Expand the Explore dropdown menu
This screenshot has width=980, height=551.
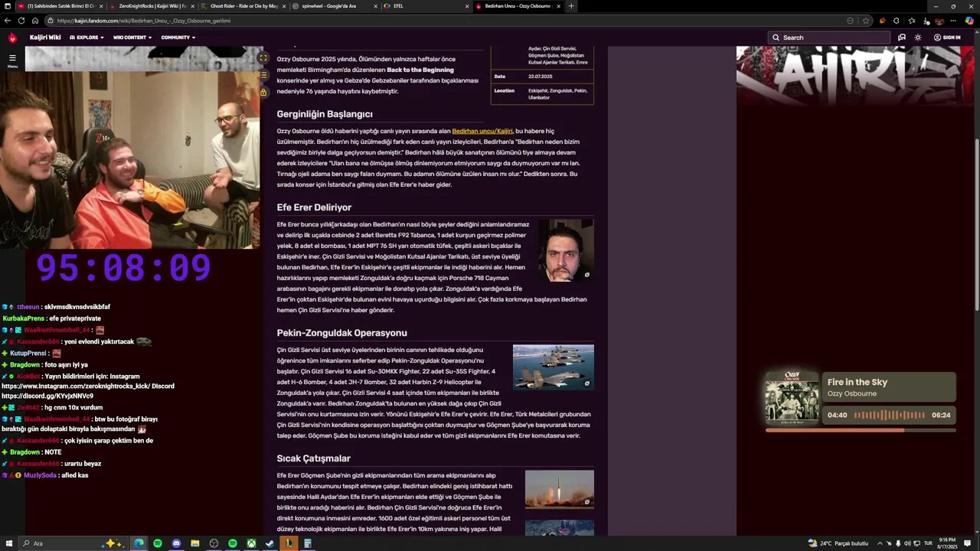pos(87,37)
